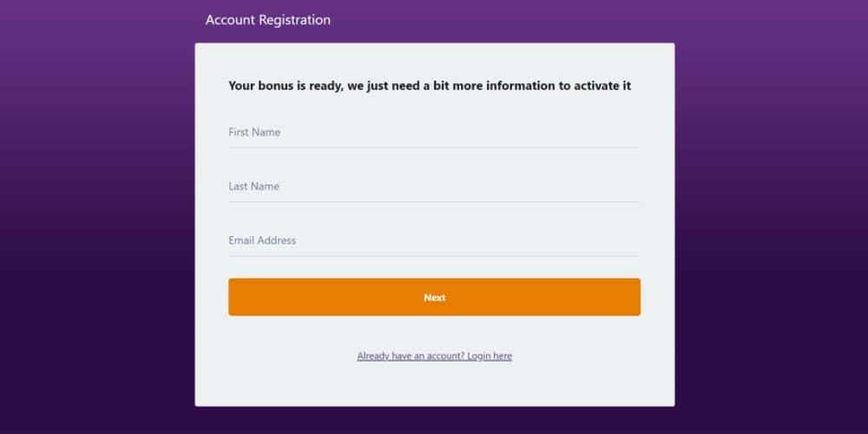Click the word 'Next' on the button
This screenshot has width=868, height=434.
coord(434,298)
